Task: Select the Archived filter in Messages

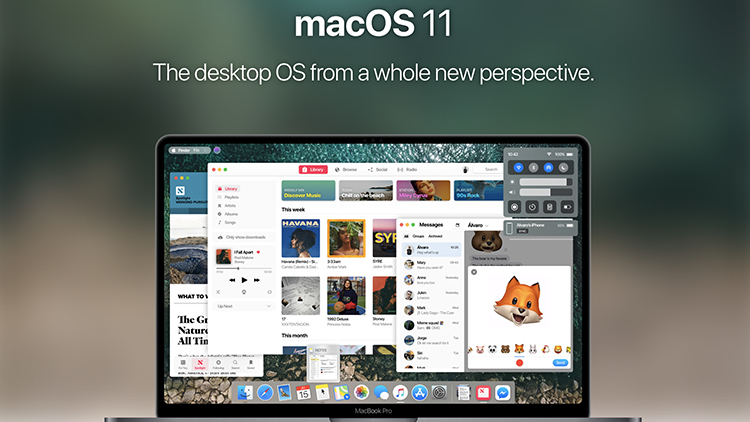Action: tap(435, 236)
